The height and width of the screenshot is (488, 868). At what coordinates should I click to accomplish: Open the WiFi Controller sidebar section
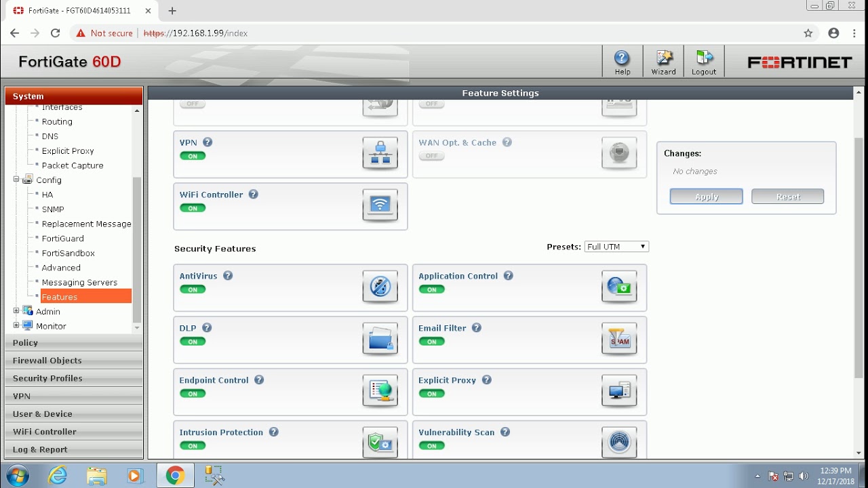coord(74,432)
